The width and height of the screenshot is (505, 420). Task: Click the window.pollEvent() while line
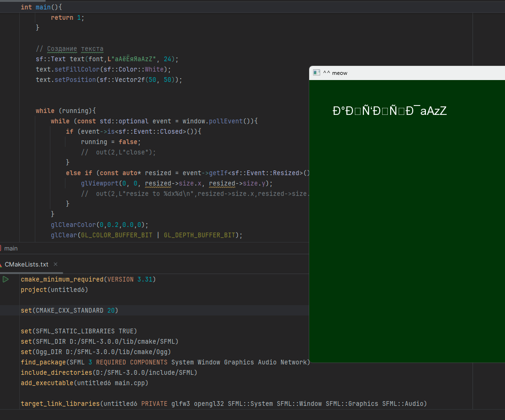pos(154,121)
